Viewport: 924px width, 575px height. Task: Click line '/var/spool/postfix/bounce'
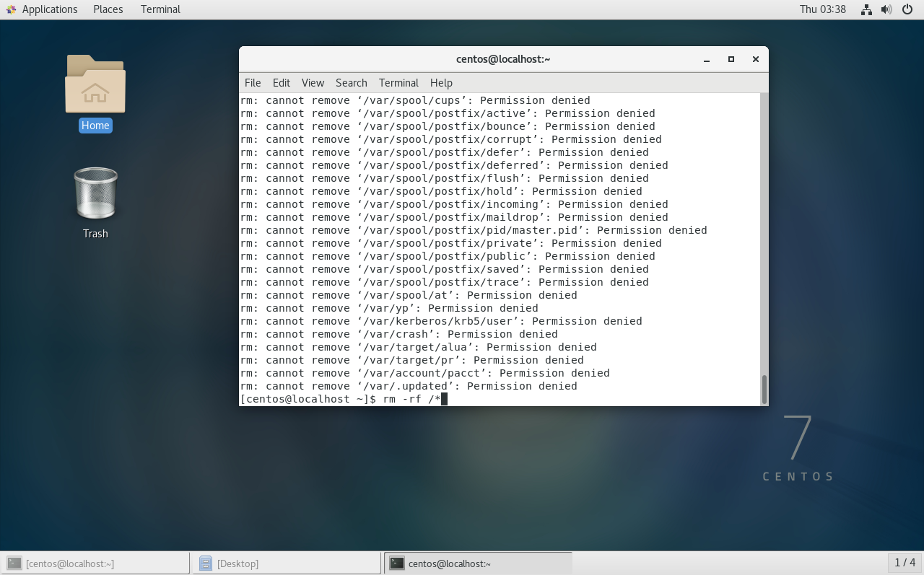pos(448,126)
